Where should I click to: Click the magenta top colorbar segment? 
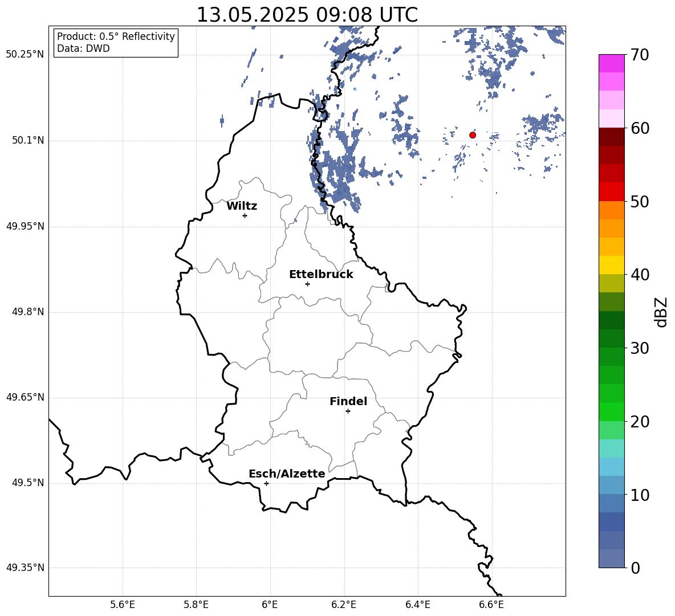(612, 63)
